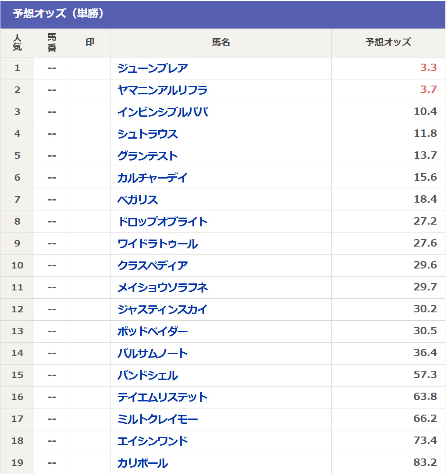448x476 pixels.
Task: Open the ミルトクレイモー horse link
Action: (x=158, y=419)
